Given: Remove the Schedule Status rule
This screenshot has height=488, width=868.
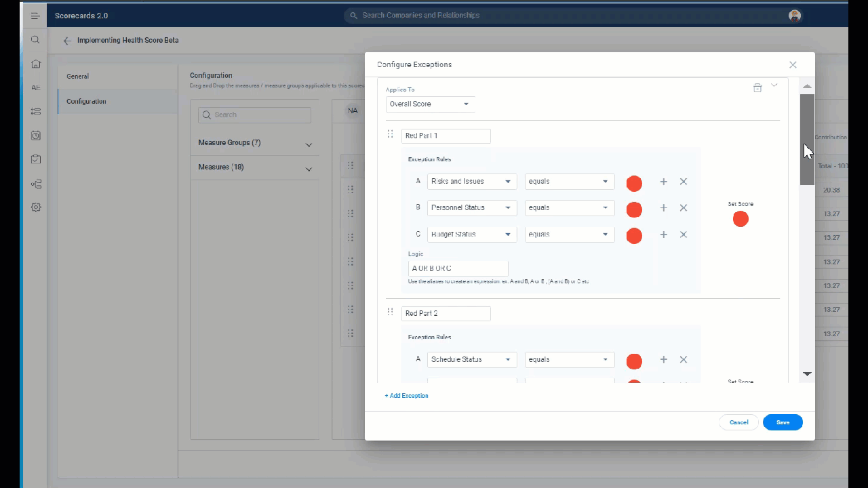Looking at the screenshot, I should coord(684,360).
